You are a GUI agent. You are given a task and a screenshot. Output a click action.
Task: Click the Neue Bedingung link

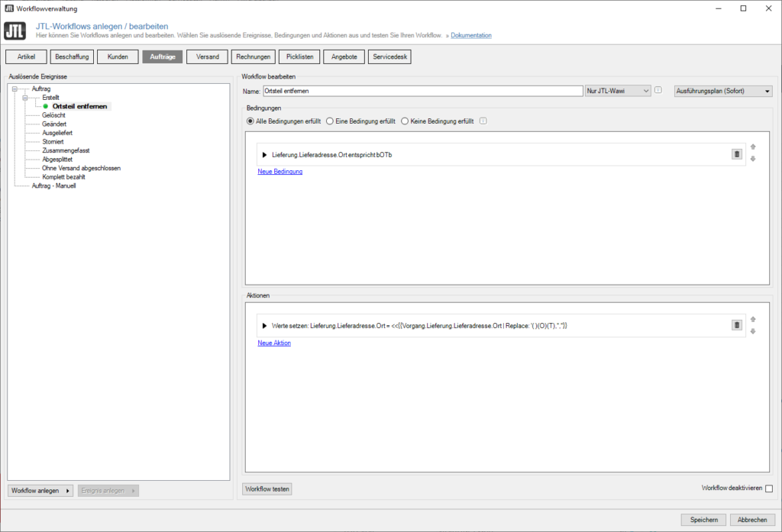coord(280,171)
